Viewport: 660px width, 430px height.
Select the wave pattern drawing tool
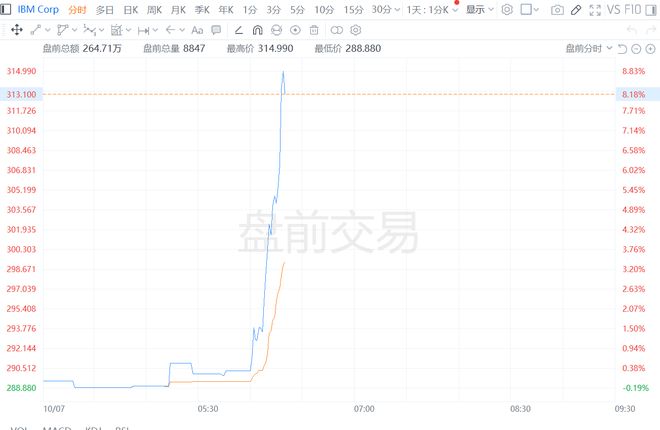[x=89, y=30]
